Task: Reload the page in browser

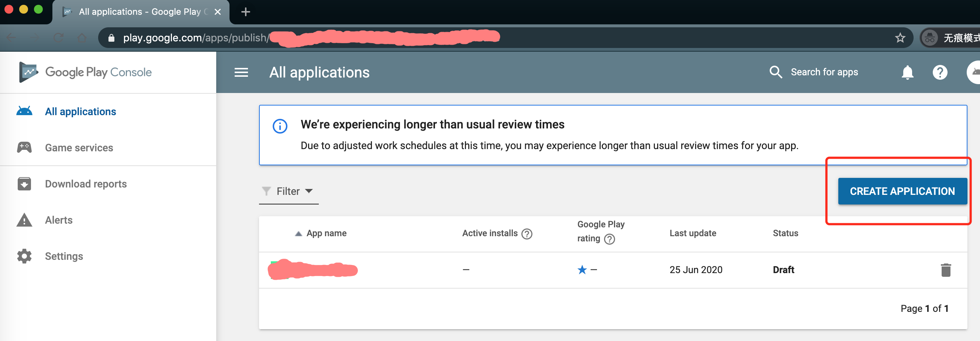Action: (x=58, y=38)
